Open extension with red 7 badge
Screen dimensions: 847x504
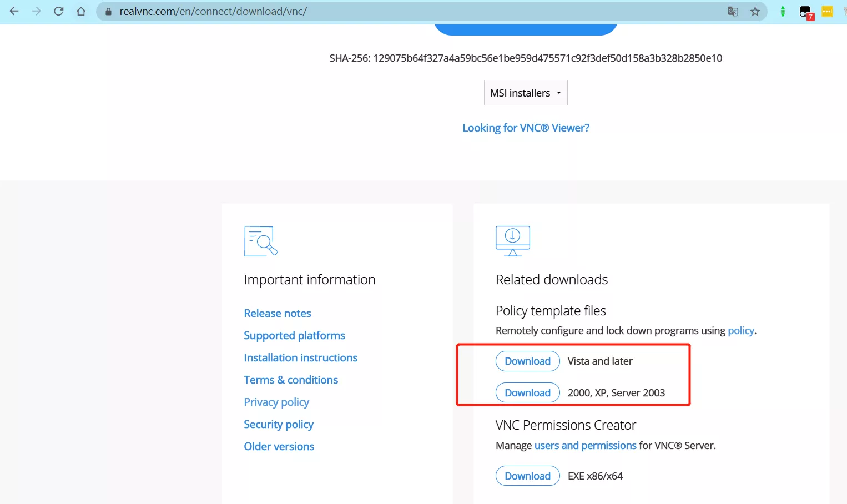pyautogui.click(x=805, y=12)
